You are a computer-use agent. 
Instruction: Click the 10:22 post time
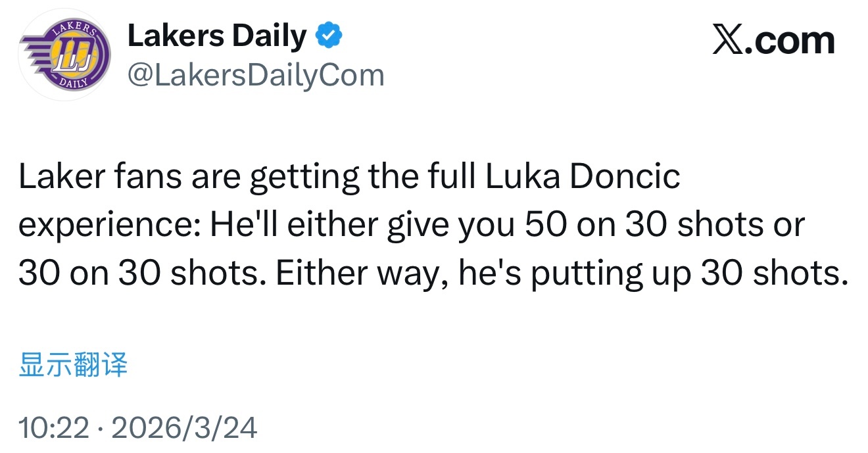[53, 428]
